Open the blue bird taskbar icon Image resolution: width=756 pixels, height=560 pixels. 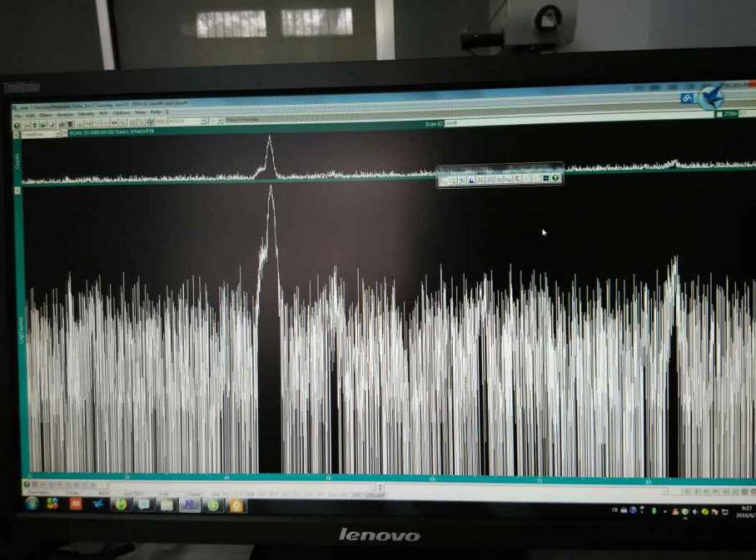[x=98, y=504]
